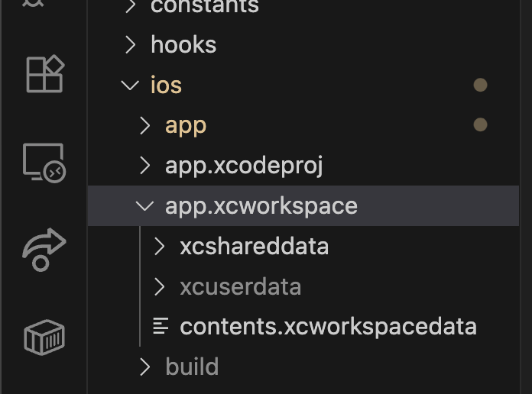Open the Extensions view icon

[45, 74]
